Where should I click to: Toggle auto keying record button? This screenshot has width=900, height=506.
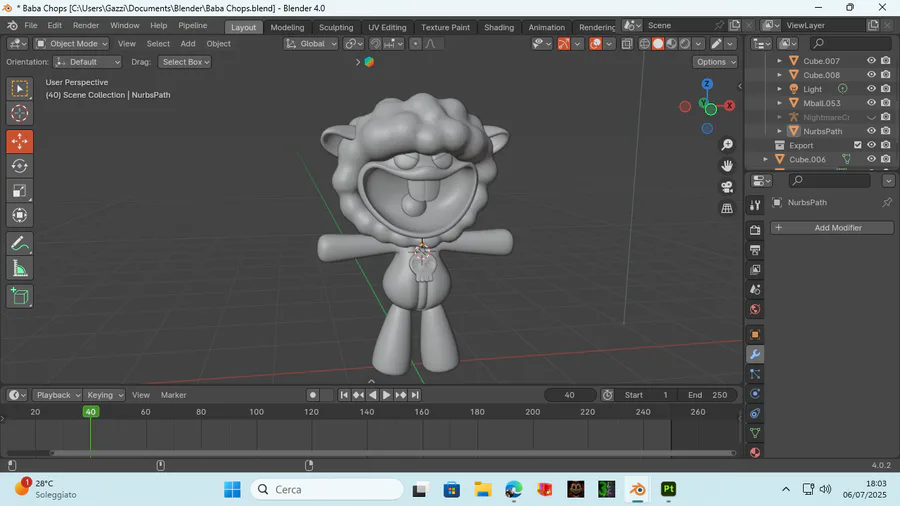[313, 395]
